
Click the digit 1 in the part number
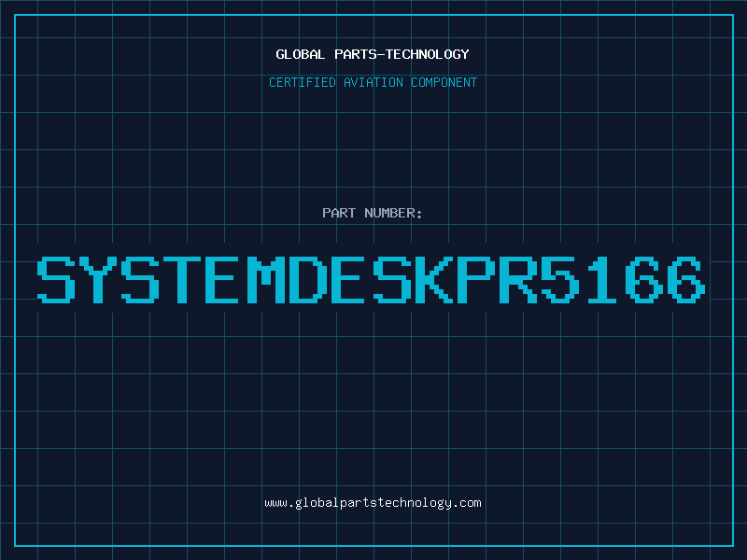click(x=602, y=279)
